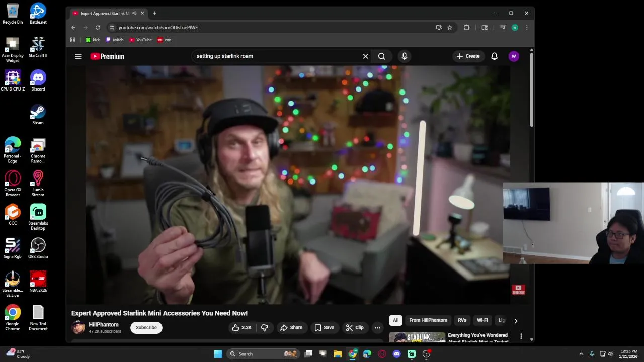Save the video to a playlist
This screenshot has width=644, height=362.
click(x=324, y=328)
